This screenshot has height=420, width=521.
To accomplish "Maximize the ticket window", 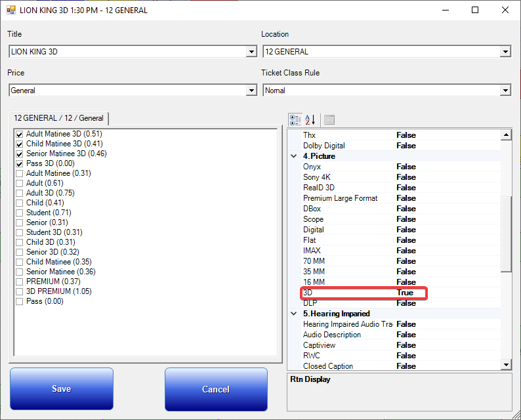I will [x=475, y=10].
